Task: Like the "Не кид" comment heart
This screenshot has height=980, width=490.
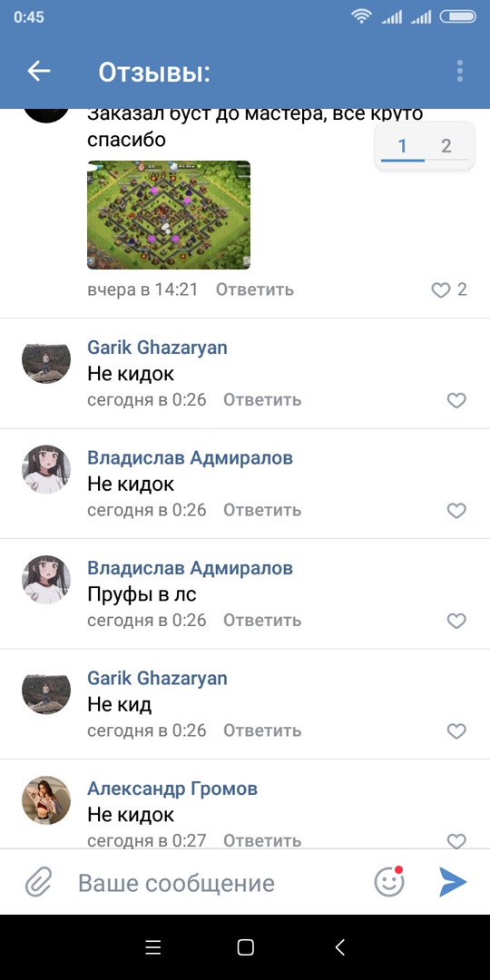Action: (456, 730)
